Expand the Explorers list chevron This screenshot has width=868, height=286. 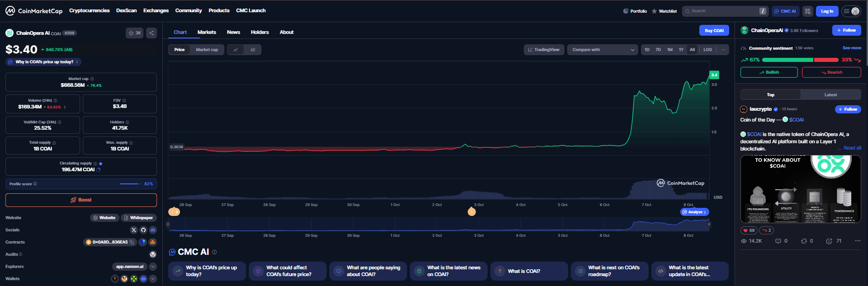pos(153,267)
